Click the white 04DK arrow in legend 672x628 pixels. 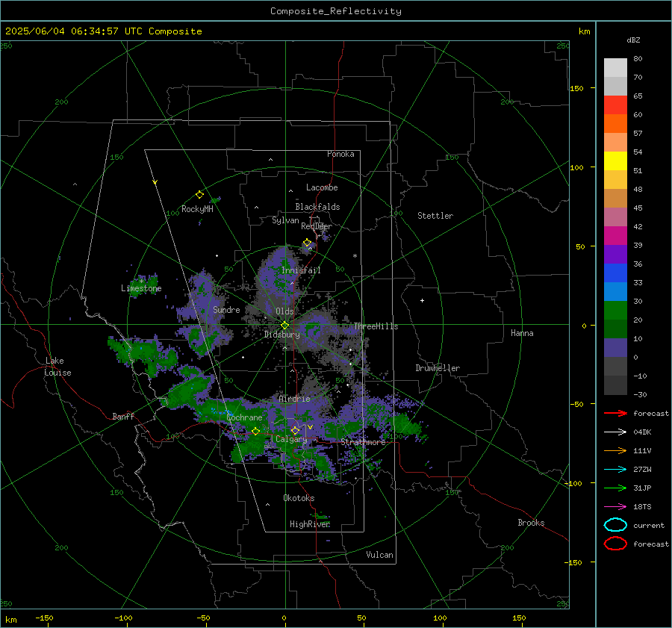click(x=615, y=432)
